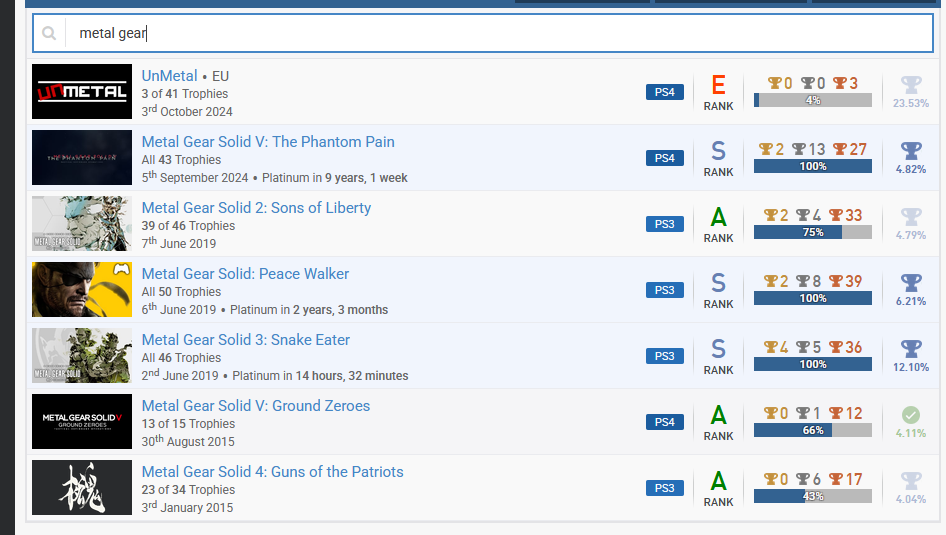Click the green checkmark 4.11% for Ground Zeroes
The height and width of the screenshot is (535, 946).
point(911,415)
